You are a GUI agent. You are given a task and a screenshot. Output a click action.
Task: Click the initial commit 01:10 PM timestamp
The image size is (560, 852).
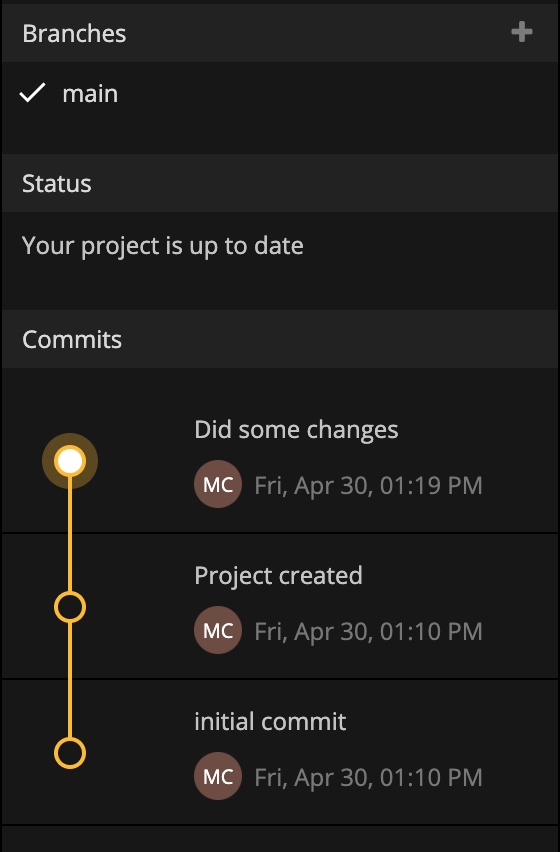(x=368, y=777)
